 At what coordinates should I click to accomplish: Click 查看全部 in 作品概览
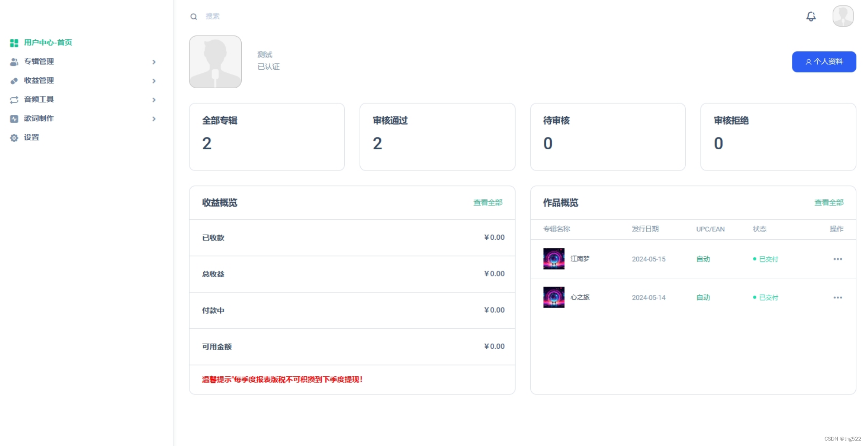coord(829,203)
